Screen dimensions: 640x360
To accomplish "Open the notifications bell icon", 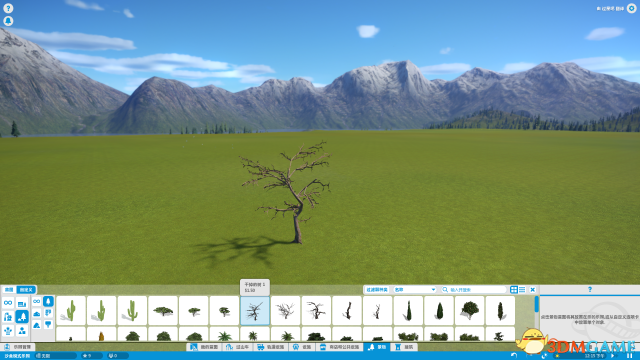I will tap(8, 21).
